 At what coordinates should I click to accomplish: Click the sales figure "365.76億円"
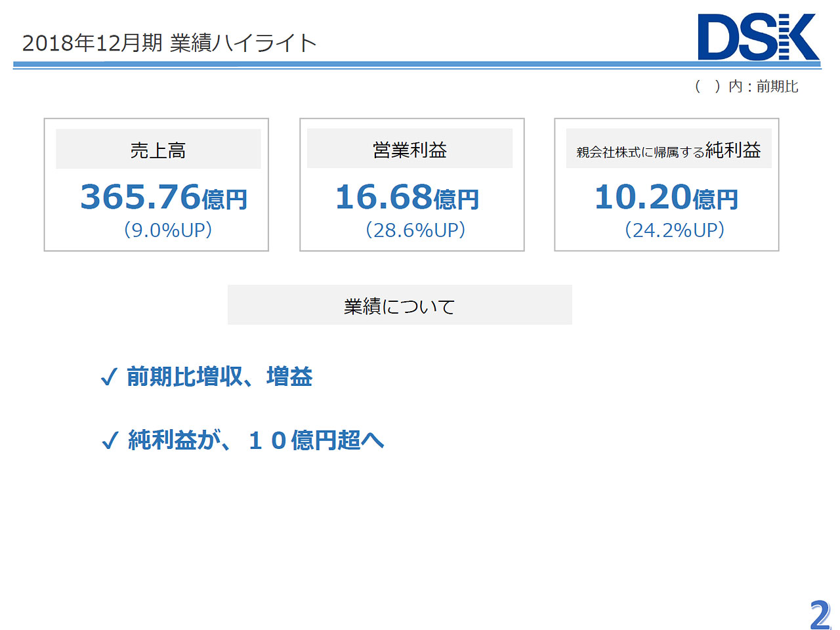[x=163, y=197]
